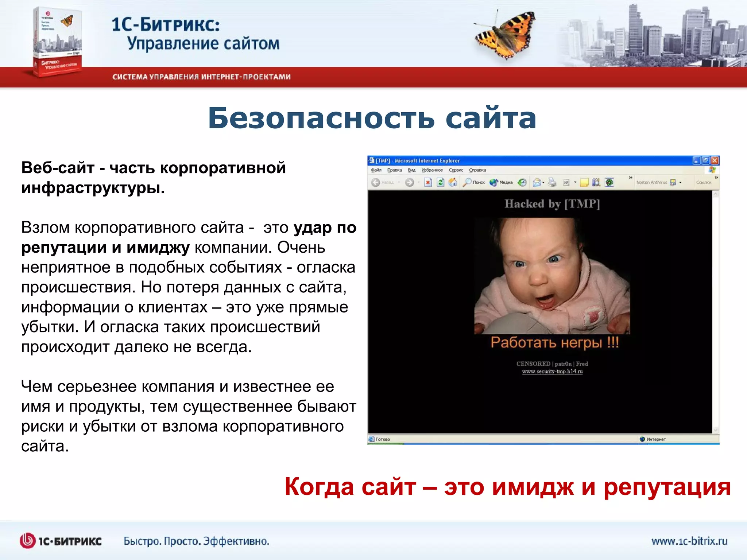Open the Справка menu
This screenshot has width=747, height=560.
point(477,170)
